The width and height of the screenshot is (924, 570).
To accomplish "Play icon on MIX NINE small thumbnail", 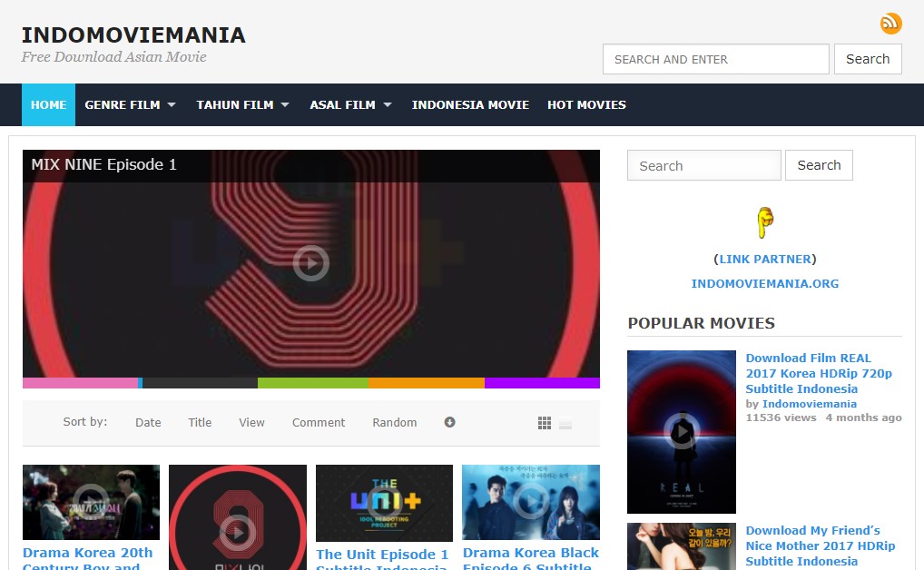I will (238, 533).
